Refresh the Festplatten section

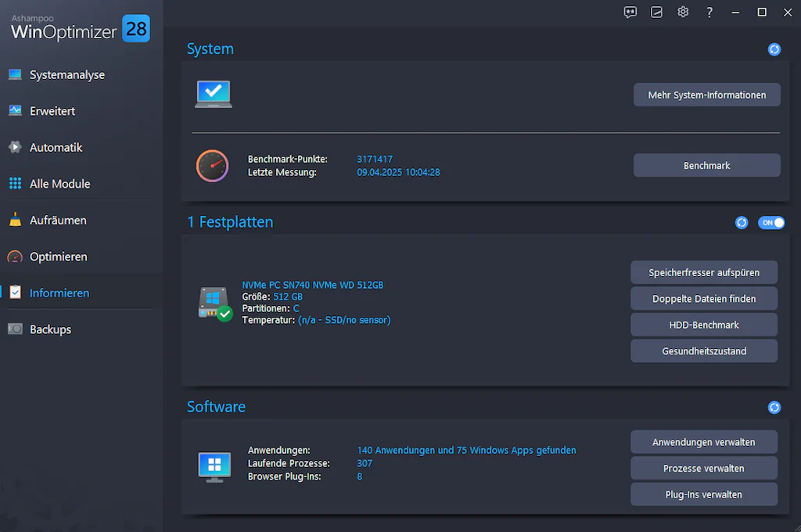coord(742,223)
